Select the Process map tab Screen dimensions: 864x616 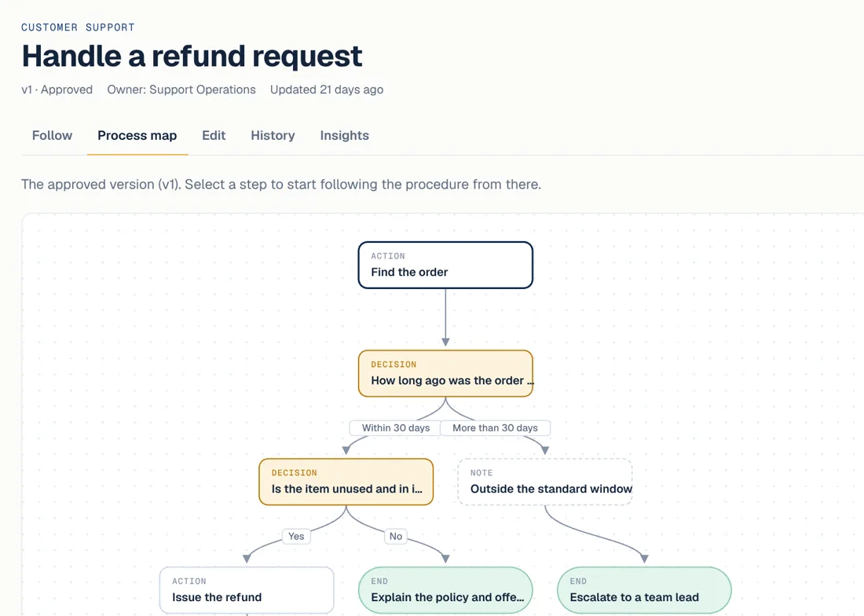137,136
